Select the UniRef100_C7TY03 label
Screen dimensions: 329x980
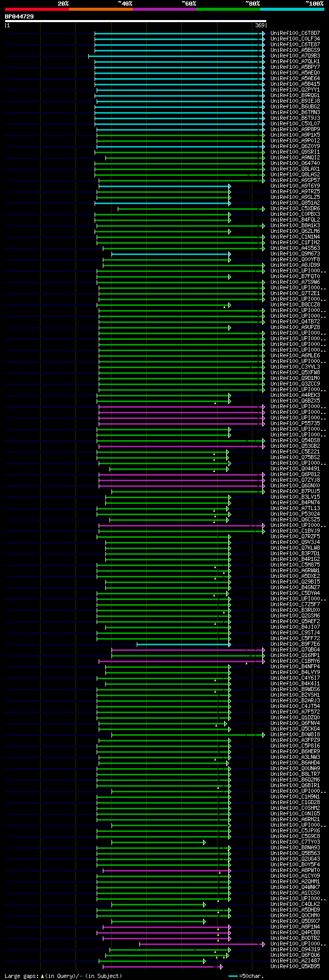point(295,842)
